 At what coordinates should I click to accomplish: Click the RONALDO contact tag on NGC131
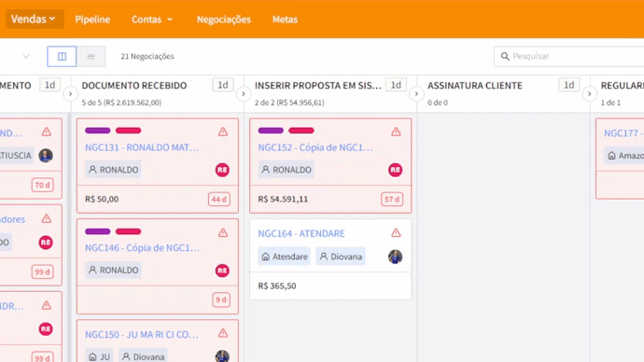(113, 170)
